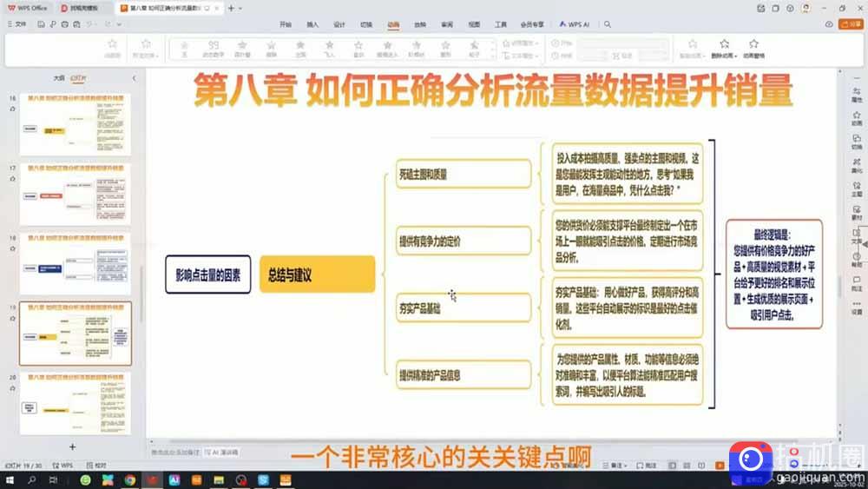Viewport: 868px width, 489px height.
Task: Select slide 16 thumbnail
Action: pos(76,124)
